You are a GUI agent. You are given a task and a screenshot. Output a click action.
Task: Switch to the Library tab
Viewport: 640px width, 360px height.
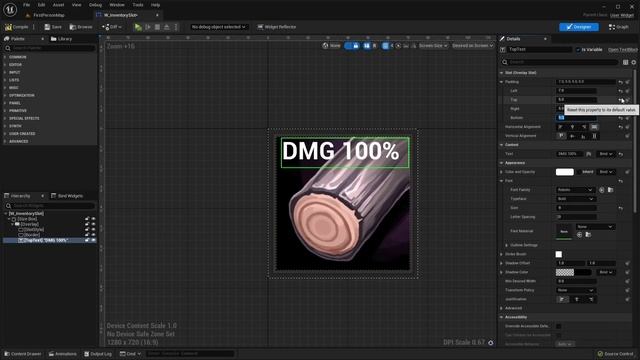click(x=61, y=39)
